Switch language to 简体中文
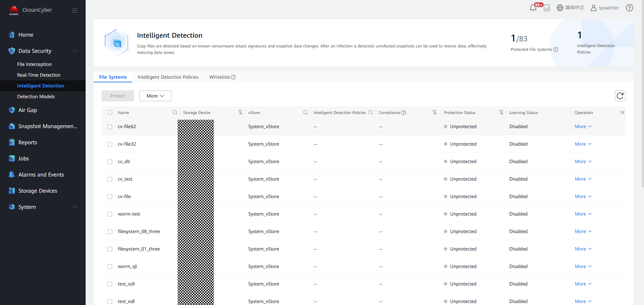Viewport: 644px width, 305px height. tap(570, 8)
